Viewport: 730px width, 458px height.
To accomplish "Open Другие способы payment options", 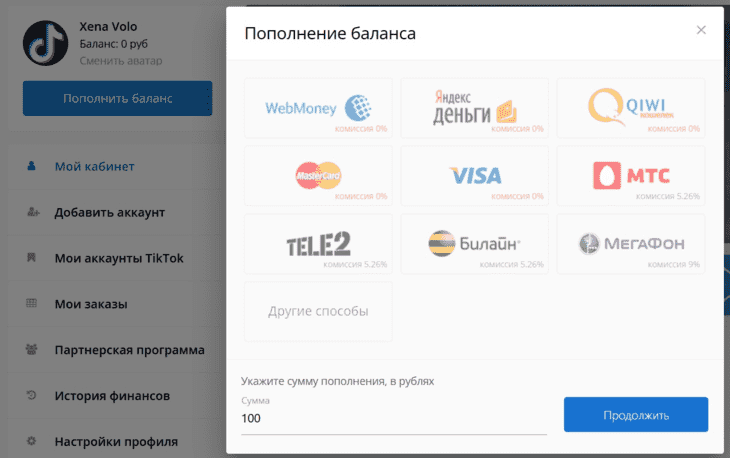I will pyautogui.click(x=318, y=311).
